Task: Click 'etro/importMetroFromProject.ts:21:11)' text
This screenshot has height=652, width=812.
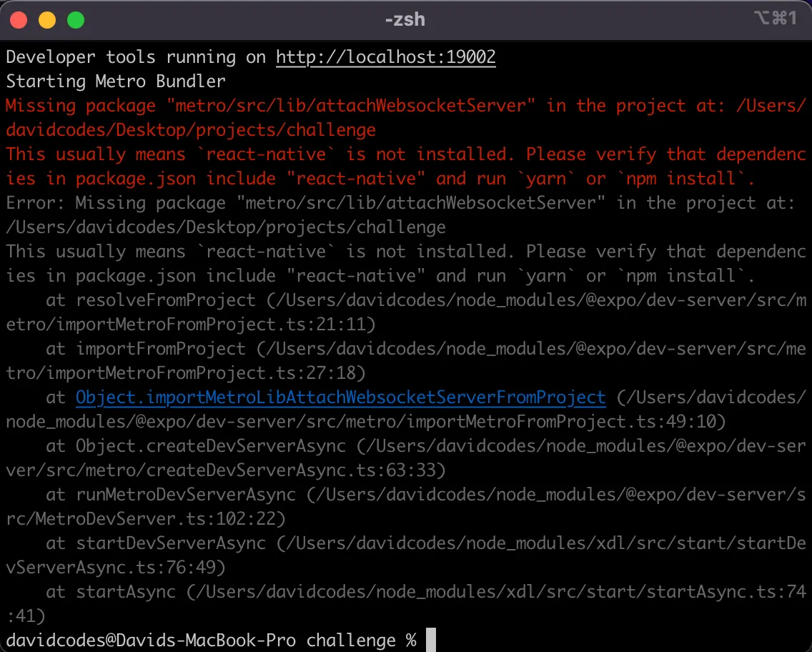Action: pyautogui.click(x=191, y=325)
